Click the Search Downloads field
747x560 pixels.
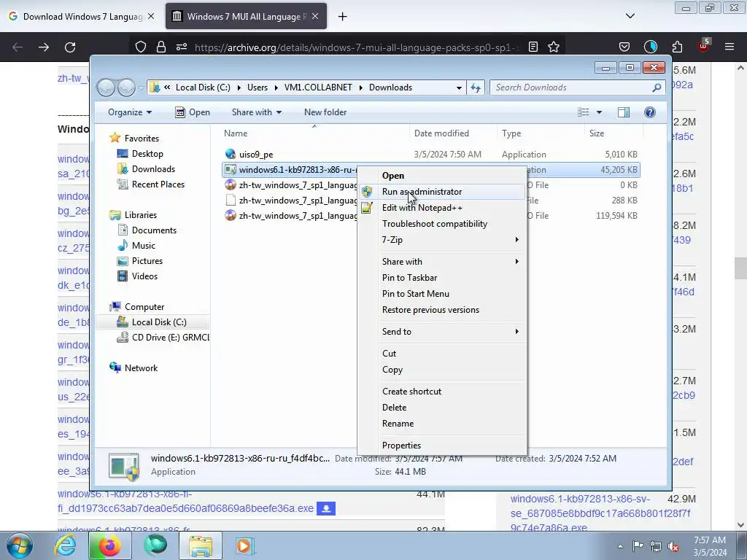point(576,87)
